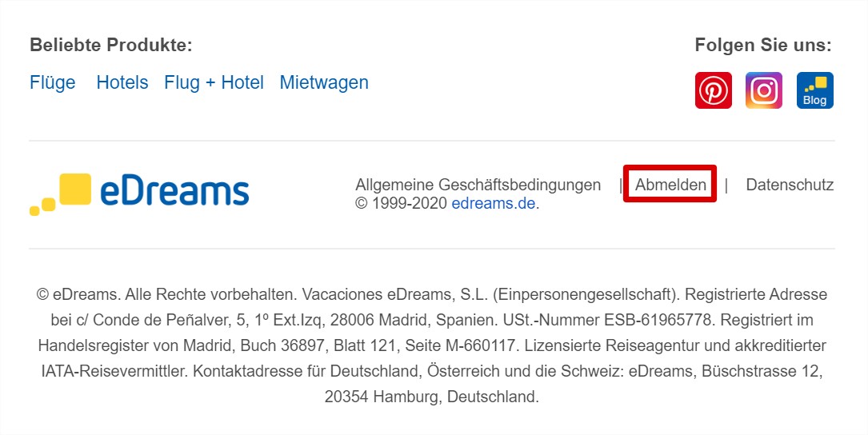Click the 20354 Hamburg, Deutschland line
The height and width of the screenshot is (435, 868).
pyautogui.click(x=432, y=397)
